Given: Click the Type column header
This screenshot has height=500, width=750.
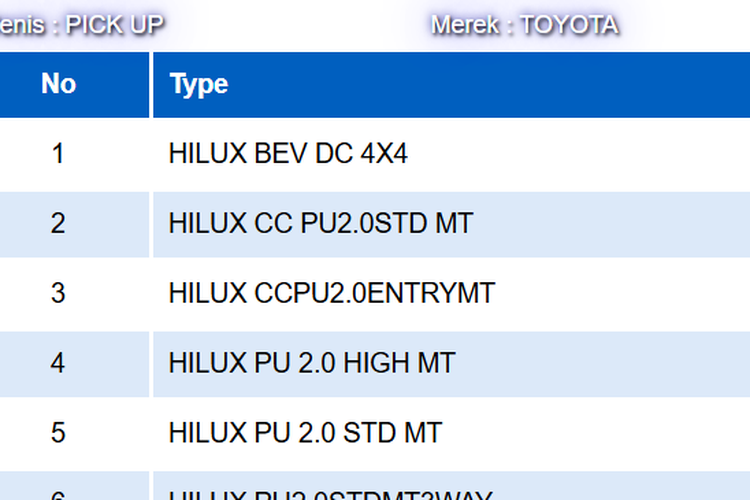Looking at the screenshot, I should pos(199,84).
